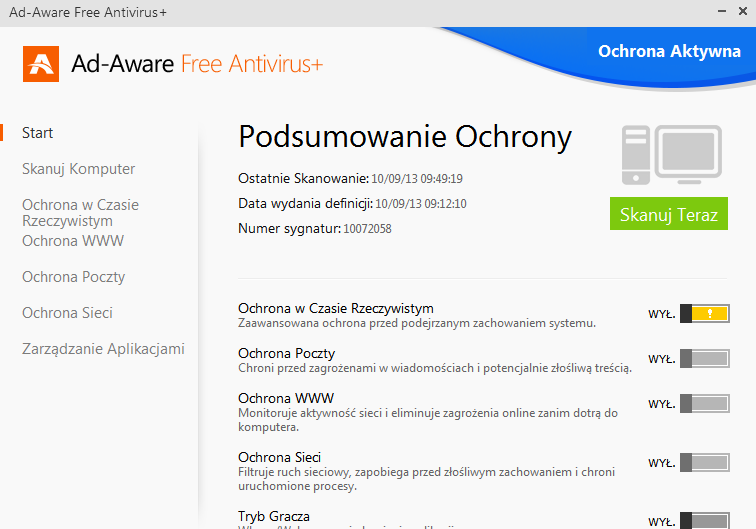Click the Ostatnie Skanowanie date 10/09/13 09:49:19
Screen dimensions: 756x529
(x=417, y=179)
